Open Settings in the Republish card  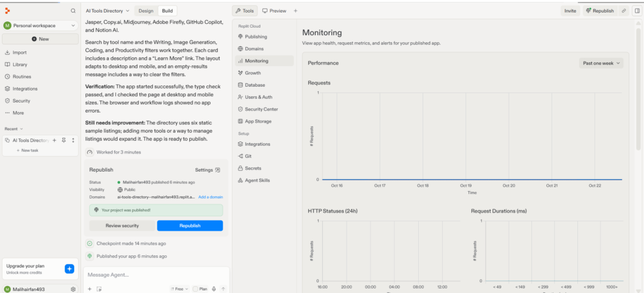pyautogui.click(x=208, y=170)
